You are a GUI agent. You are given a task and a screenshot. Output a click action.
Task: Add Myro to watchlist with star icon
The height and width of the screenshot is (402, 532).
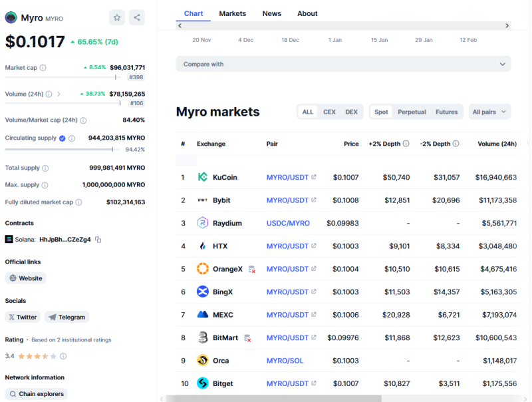point(117,17)
